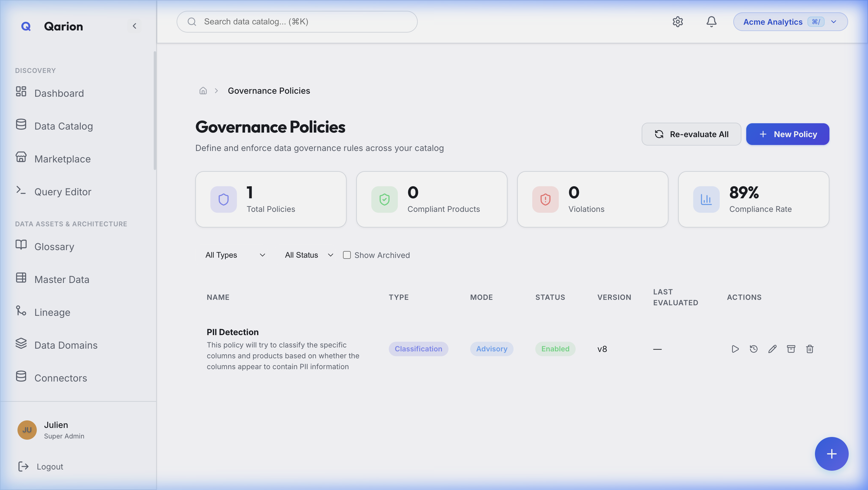
Task: Open application settings gear
Action: pyautogui.click(x=678, y=22)
